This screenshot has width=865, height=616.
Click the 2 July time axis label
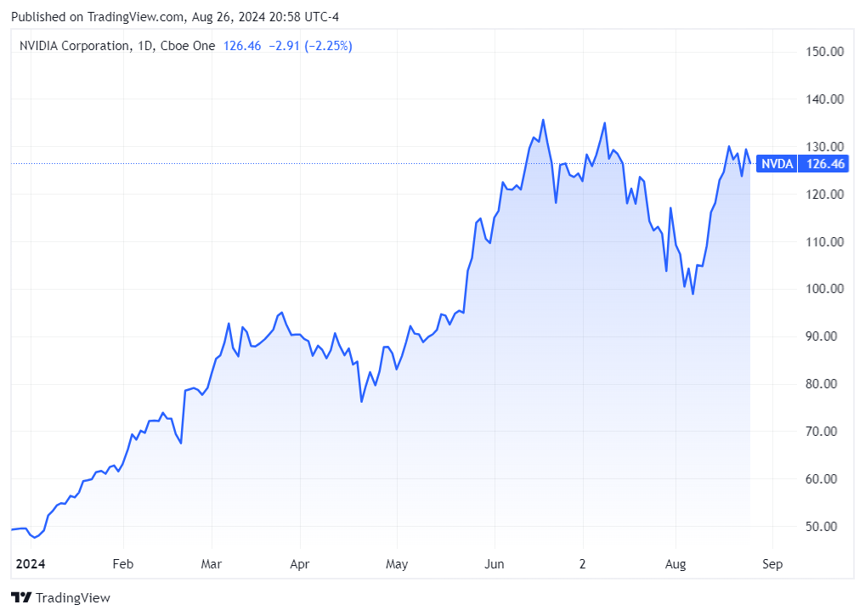point(582,564)
